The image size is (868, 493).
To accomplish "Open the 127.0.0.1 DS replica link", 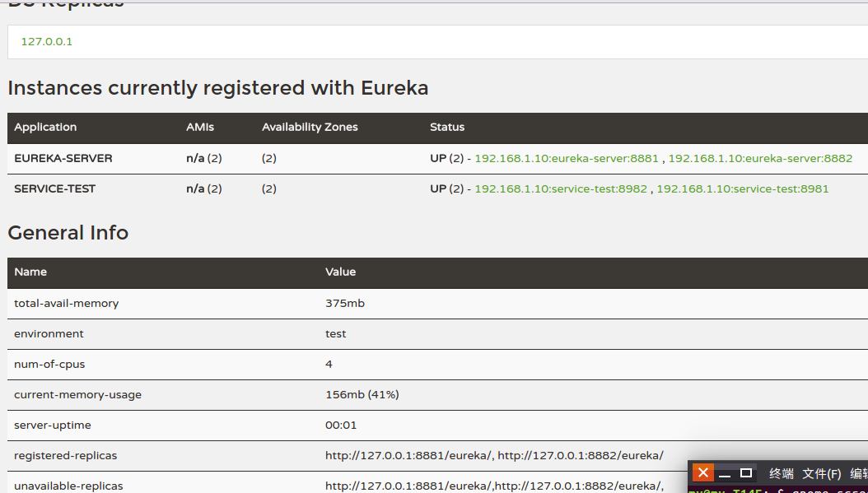I will (46, 41).
